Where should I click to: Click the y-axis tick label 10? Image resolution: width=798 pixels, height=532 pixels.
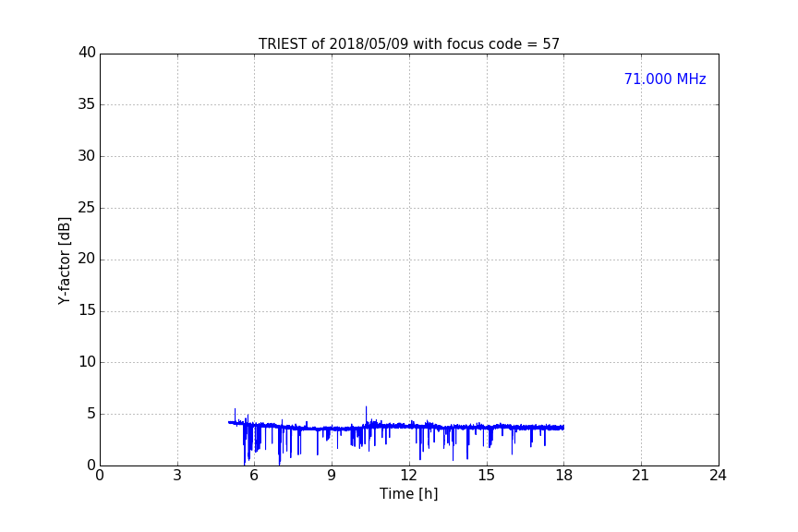pyautogui.click(x=87, y=362)
